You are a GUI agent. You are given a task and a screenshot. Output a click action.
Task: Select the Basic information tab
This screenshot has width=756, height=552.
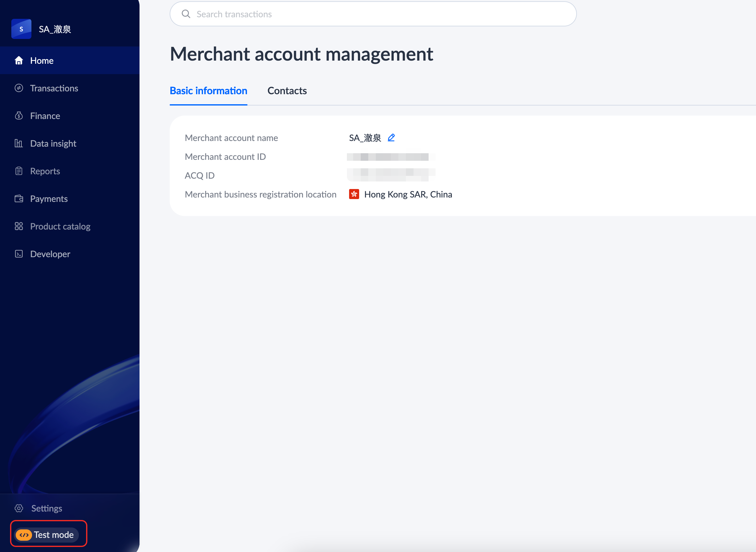click(x=208, y=90)
